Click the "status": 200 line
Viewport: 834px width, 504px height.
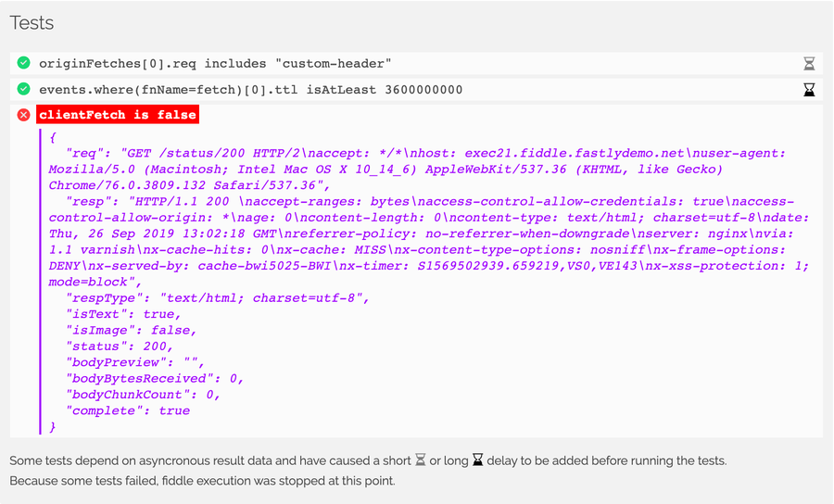[120, 346]
